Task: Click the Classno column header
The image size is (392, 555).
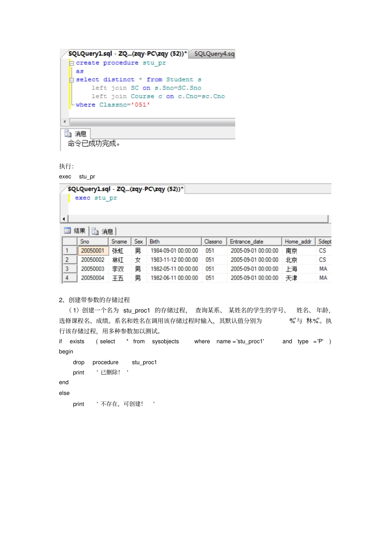Action: tap(214, 241)
